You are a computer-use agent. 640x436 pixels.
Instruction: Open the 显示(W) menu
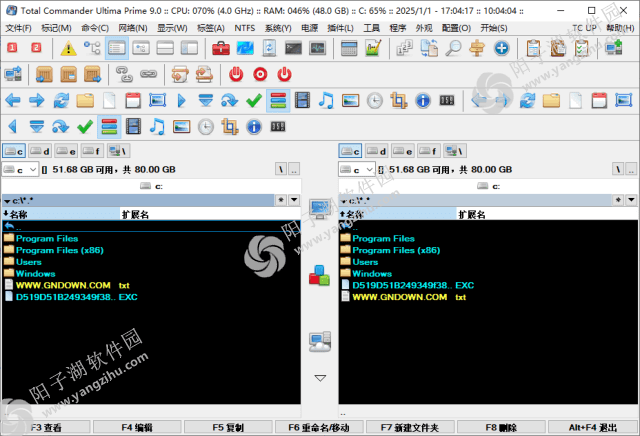(172, 28)
